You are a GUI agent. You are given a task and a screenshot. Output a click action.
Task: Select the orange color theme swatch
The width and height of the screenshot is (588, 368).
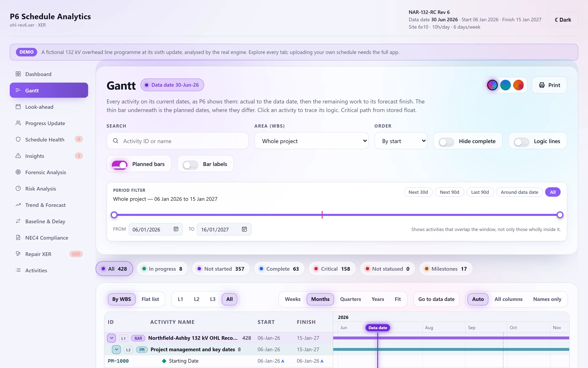518,85
